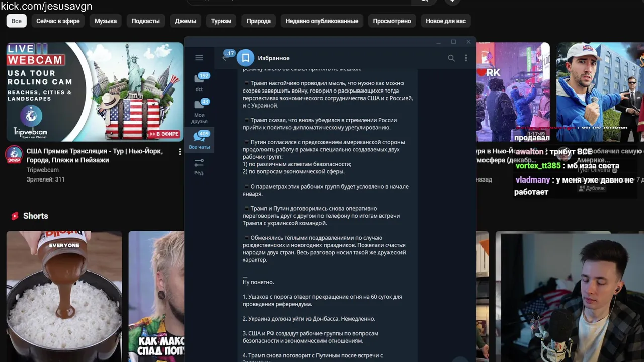This screenshot has width=644, height=362.
Task: Open the dct chat folder
Action: tap(199, 81)
